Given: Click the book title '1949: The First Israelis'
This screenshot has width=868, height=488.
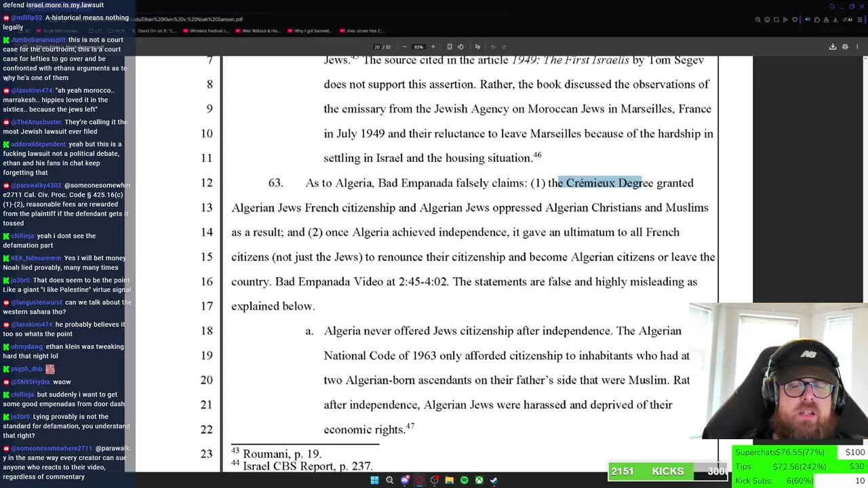Looking at the screenshot, I should click(x=569, y=60).
